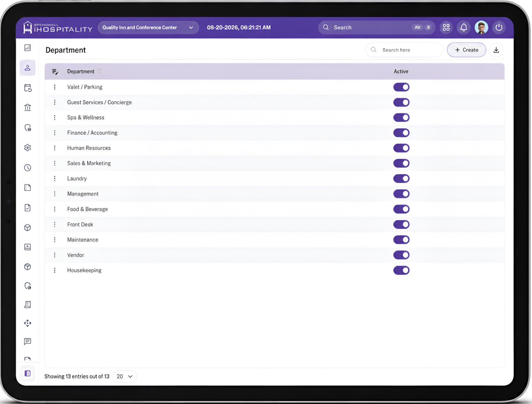The height and width of the screenshot is (404, 532).
Task: Open notifications bell
Action: 464,28
